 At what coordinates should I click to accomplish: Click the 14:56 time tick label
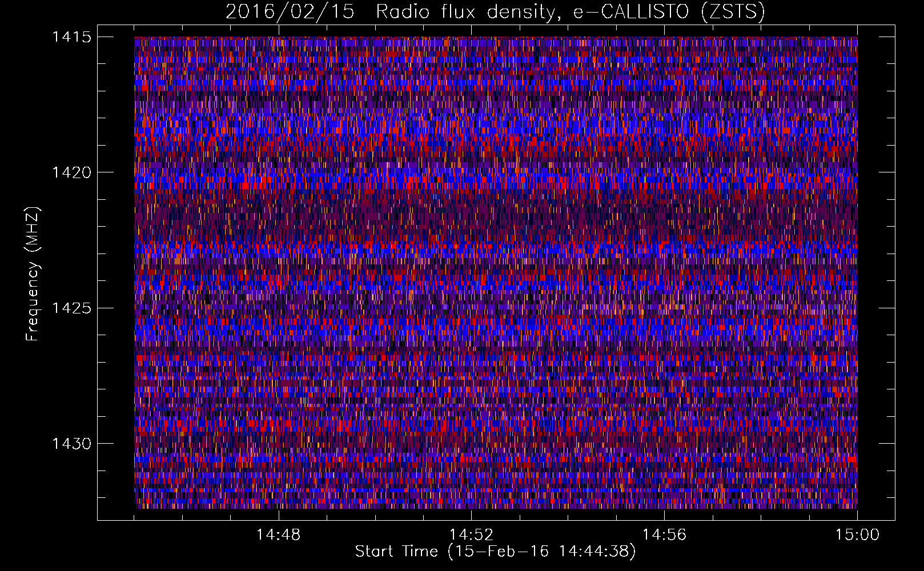tap(664, 535)
